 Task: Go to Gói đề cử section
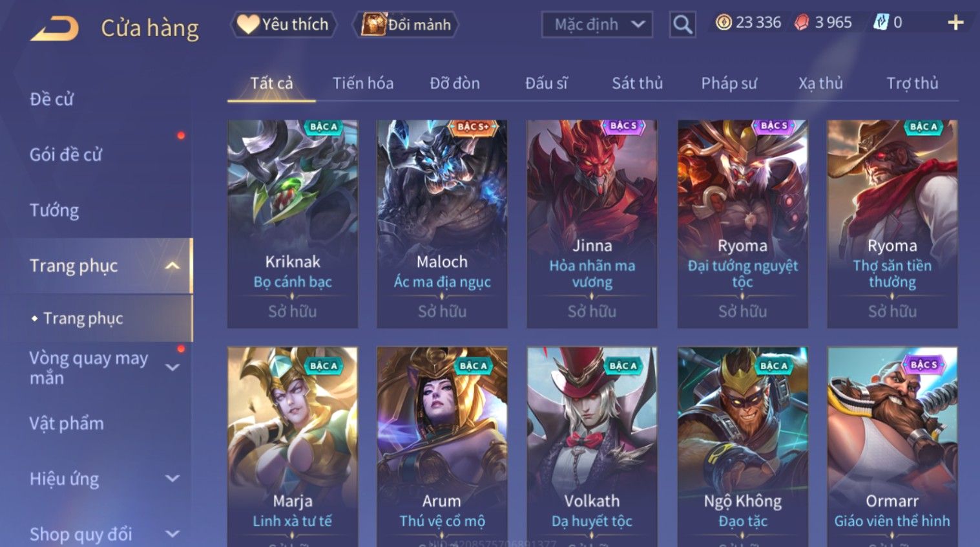tap(66, 155)
